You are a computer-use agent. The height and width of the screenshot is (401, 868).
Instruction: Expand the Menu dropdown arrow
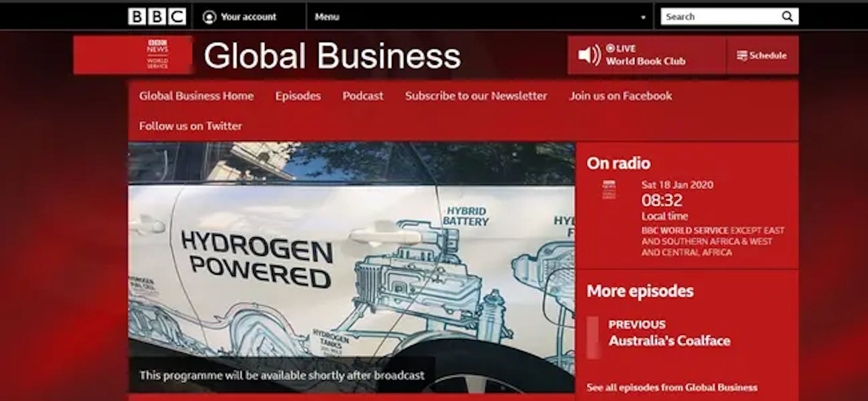point(643,17)
